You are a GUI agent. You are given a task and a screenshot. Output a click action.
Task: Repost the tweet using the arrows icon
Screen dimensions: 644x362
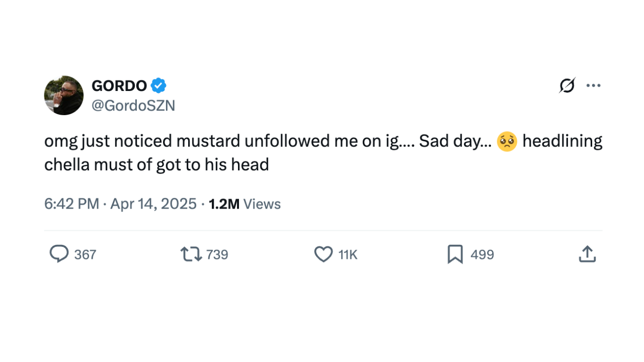pos(191,254)
